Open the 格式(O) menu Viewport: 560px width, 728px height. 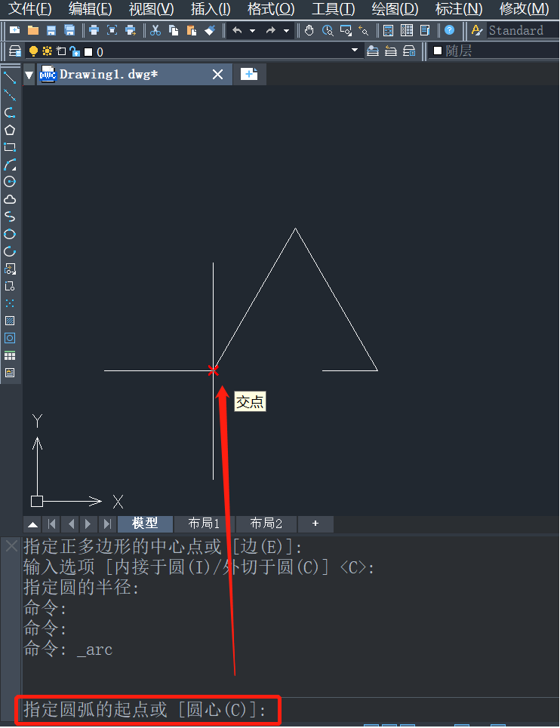point(271,9)
